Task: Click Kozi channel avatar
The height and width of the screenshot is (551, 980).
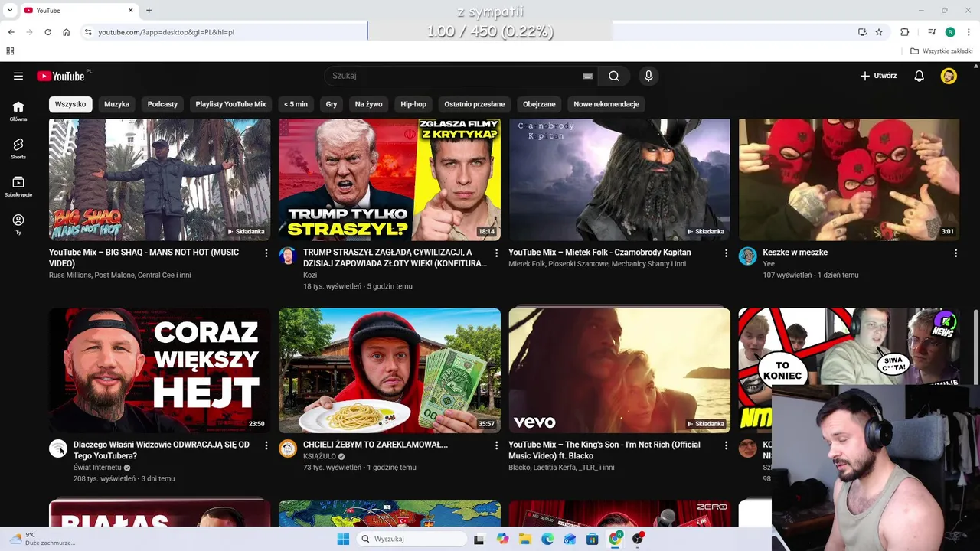Action: point(288,256)
